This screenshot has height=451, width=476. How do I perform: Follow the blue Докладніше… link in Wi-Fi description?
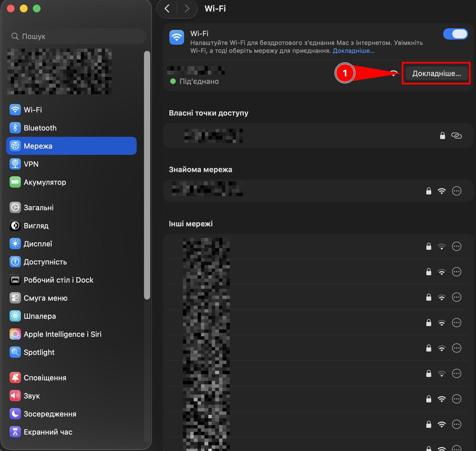click(353, 51)
